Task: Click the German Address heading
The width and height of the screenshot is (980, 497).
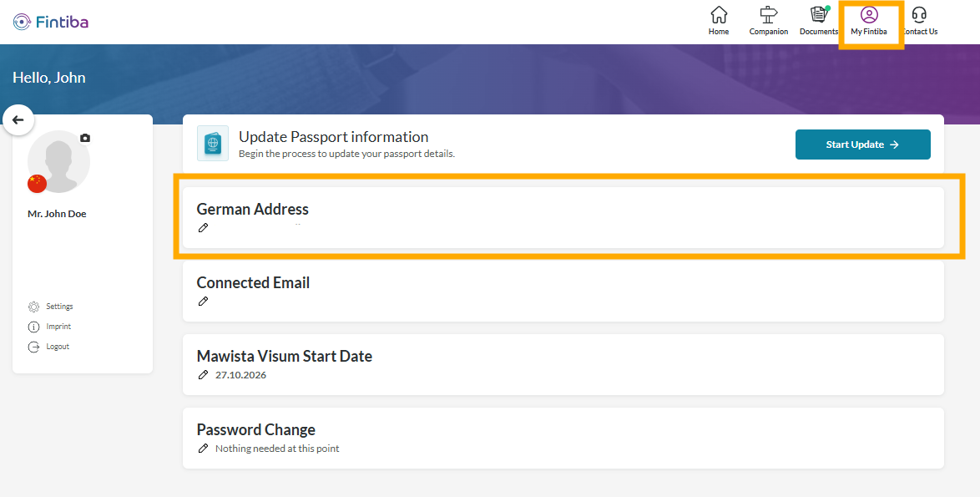Action: (x=252, y=209)
